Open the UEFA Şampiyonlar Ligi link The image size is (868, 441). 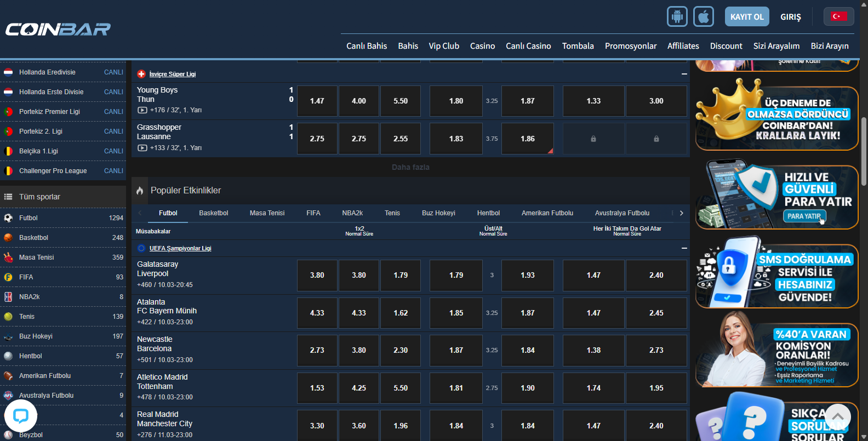pyautogui.click(x=180, y=248)
